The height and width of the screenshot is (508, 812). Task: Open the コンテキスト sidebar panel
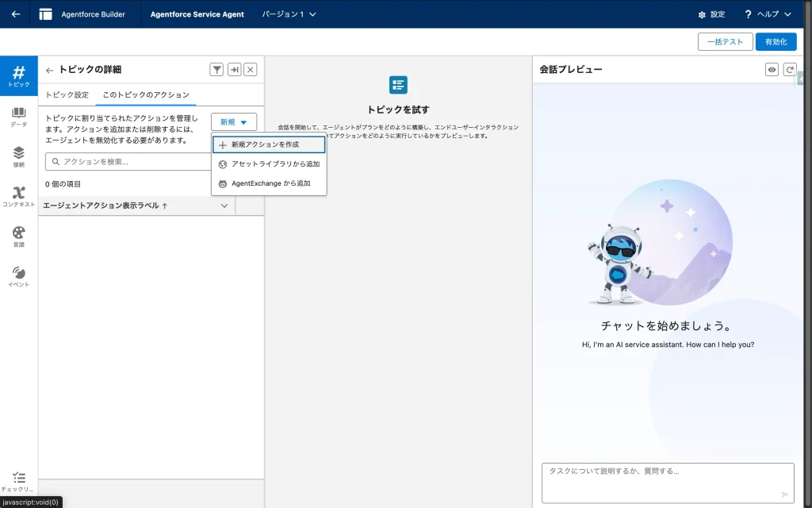(18, 196)
